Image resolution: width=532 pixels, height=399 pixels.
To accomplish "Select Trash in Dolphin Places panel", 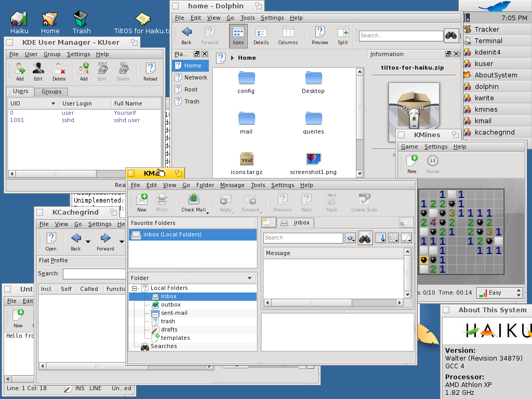I will pos(191,101).
